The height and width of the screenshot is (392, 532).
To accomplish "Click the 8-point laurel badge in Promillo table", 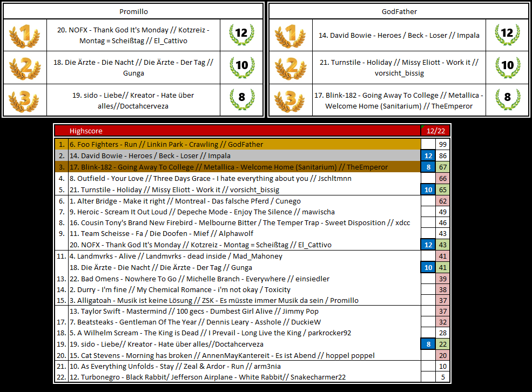I will coord(241,99).
